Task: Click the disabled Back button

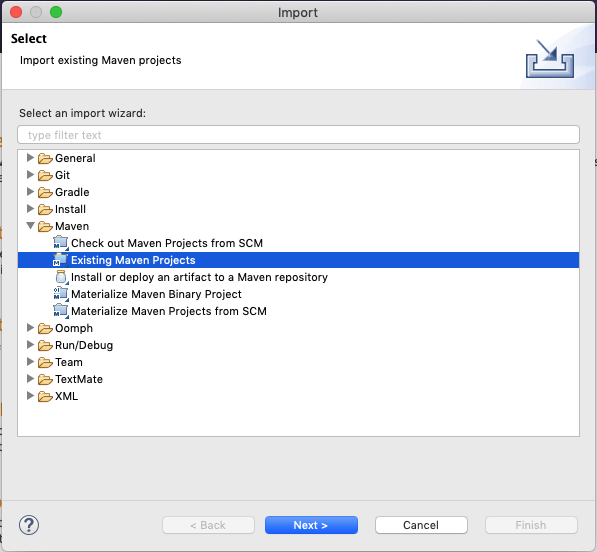Action: tap(208, 525)
